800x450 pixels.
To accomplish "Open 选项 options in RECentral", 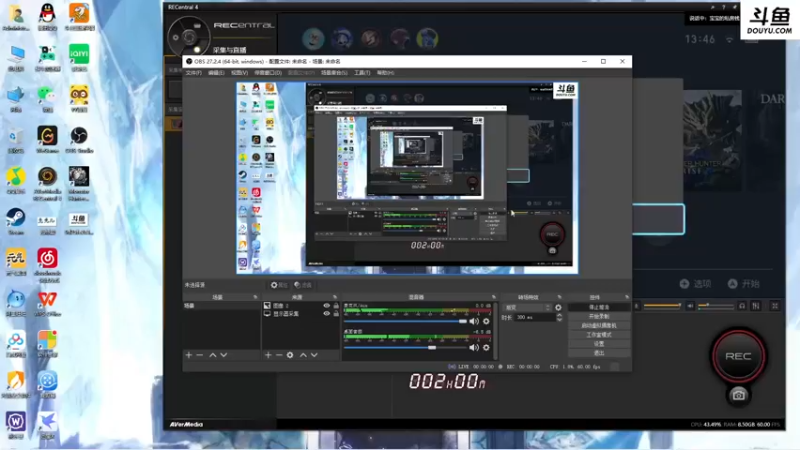I will [x=695, y=284].
